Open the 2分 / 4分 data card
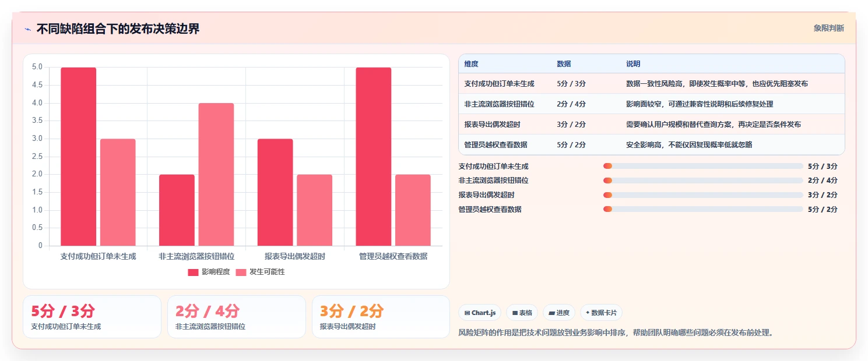The width and height of the screenshot is (868, 361). (237, 317)
